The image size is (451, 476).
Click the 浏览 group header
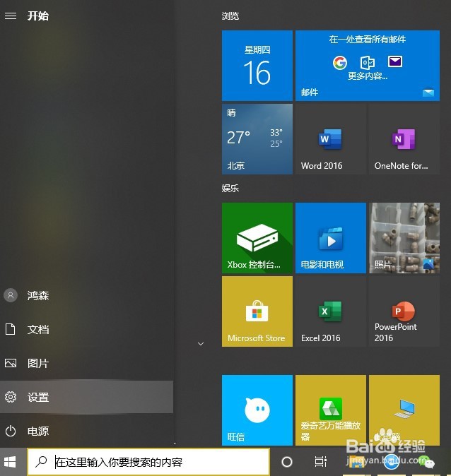pyautogui.click(x=230, y=16)
